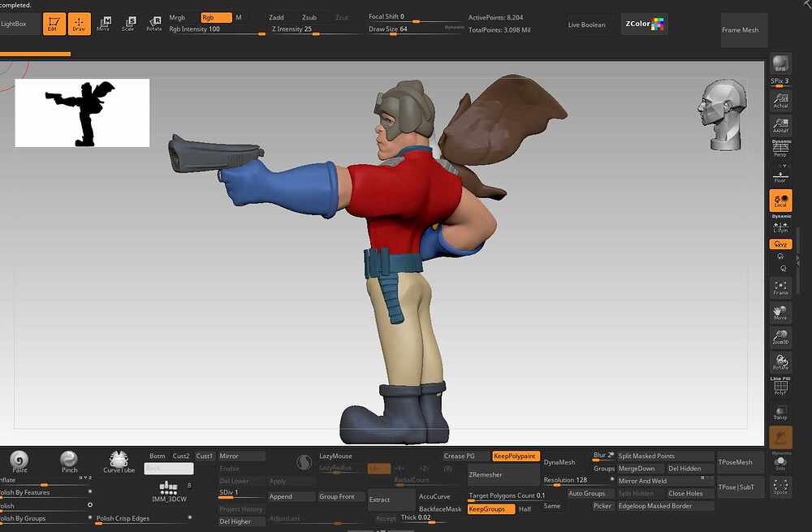Viewport: 812px width, 532px height.
Task: Click the Xpose icon
Action: [x=780, y=487]
